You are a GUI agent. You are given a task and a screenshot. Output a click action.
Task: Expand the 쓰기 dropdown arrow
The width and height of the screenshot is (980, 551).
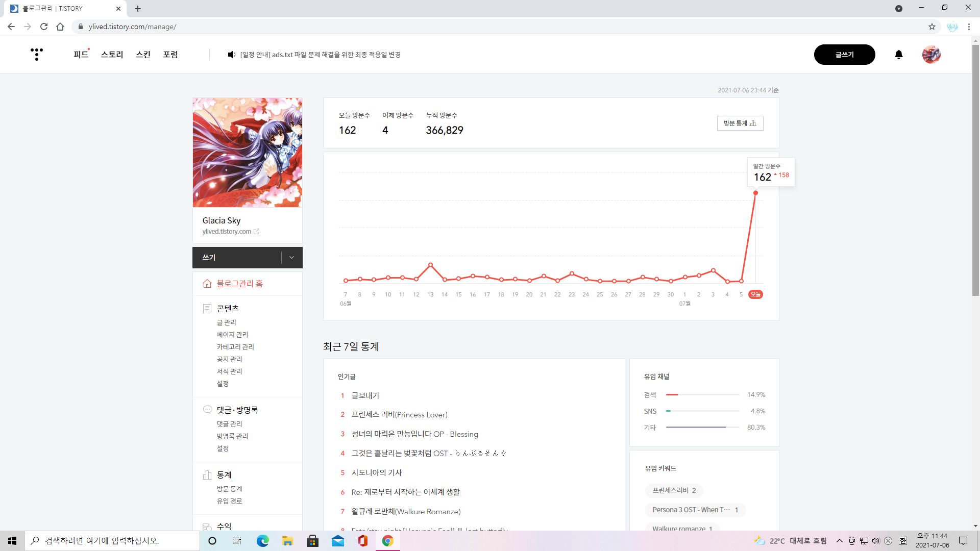(x=291, y=258)
